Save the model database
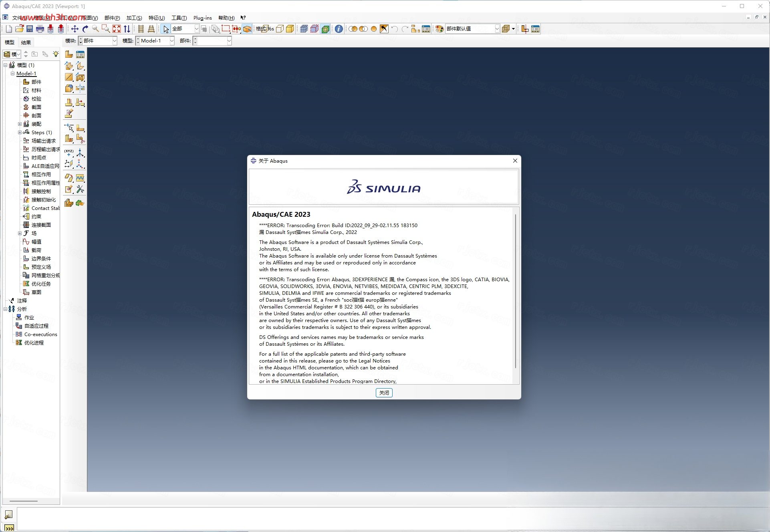This screenshot has height=532, width=770. [x=30, y=29]
